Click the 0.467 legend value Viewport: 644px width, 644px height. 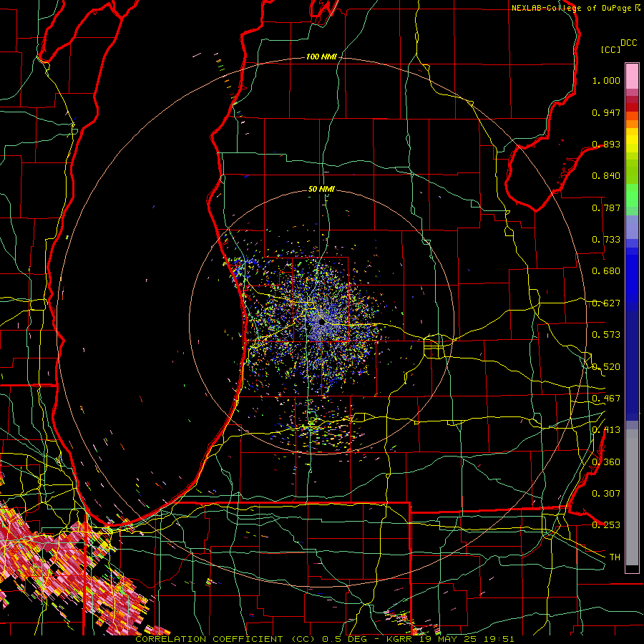[606, 399]
